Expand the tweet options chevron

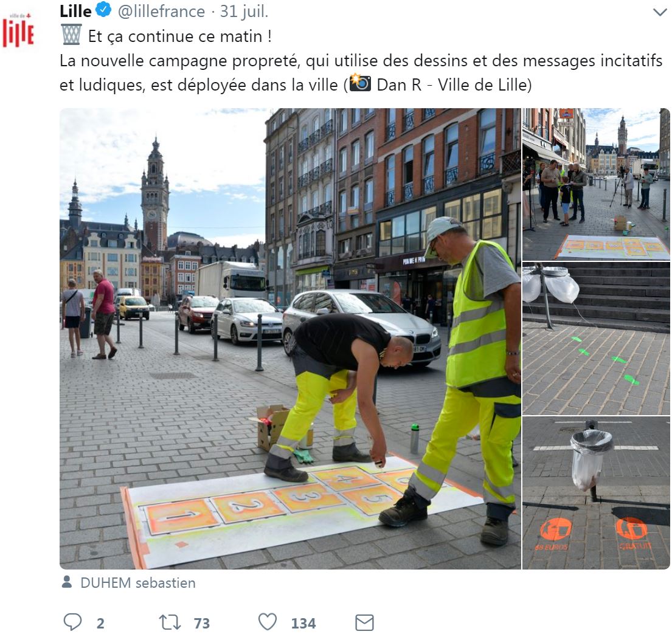(660, 12)
